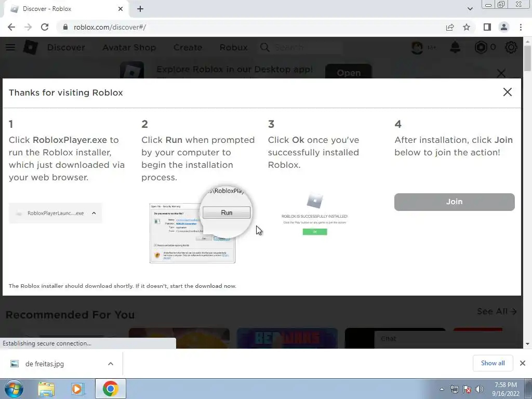The image size is (532, 399).
Task: Click Open on the Desktop app banner
Action: coord(349,72)
